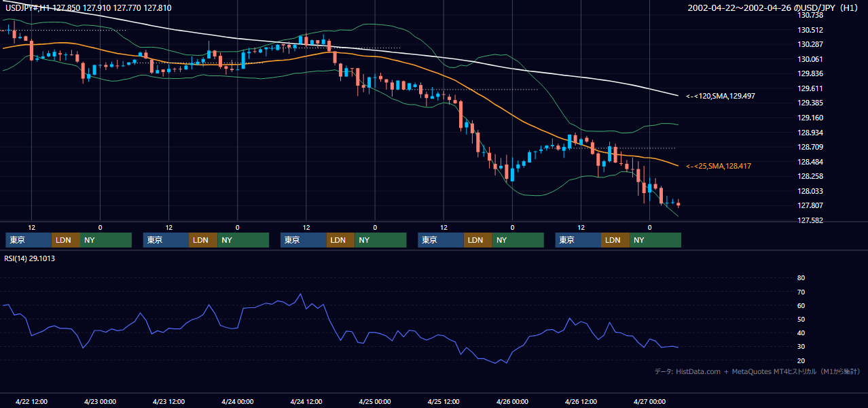Click the 4/25 00:00 time axis label
Screen dimensions: 868x408
pyautogui.click(x=375, y=401)
